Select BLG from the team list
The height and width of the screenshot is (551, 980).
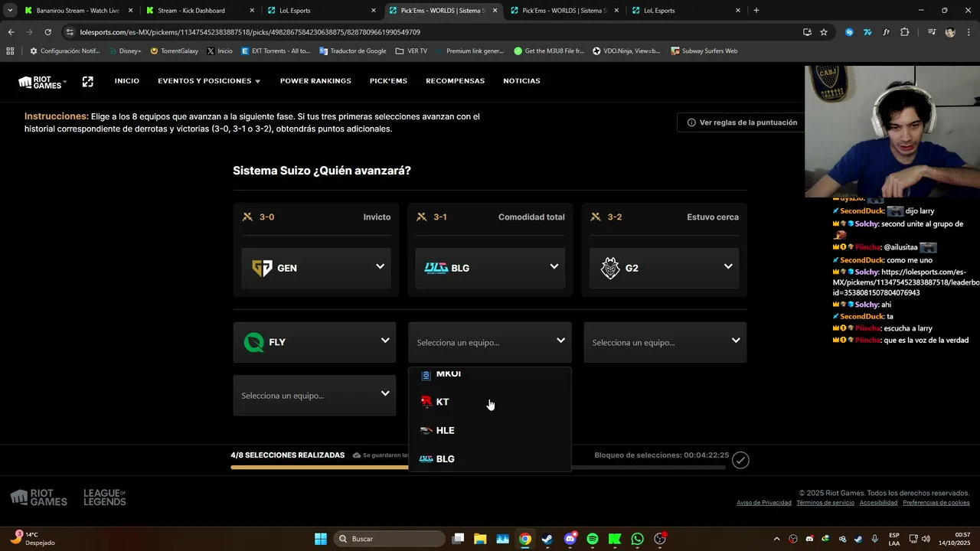click(490, 458)
